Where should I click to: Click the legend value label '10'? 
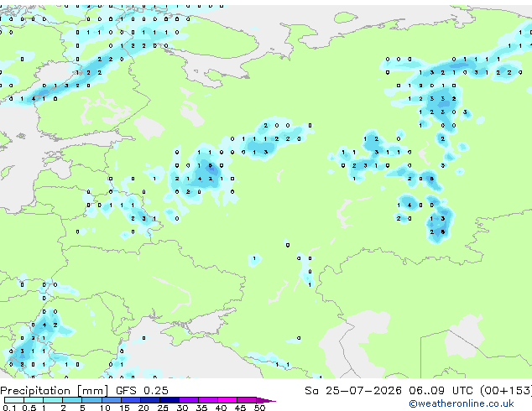click(105, 408)
